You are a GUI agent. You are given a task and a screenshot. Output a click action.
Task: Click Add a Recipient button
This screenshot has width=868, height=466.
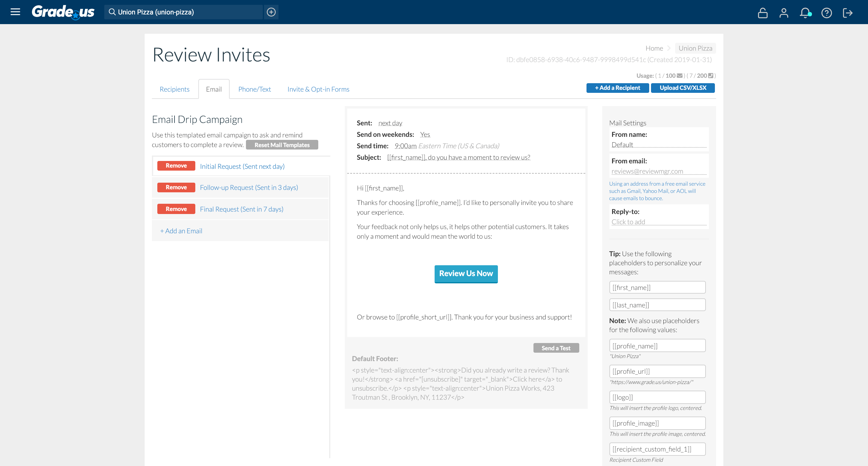pos(617,88)
